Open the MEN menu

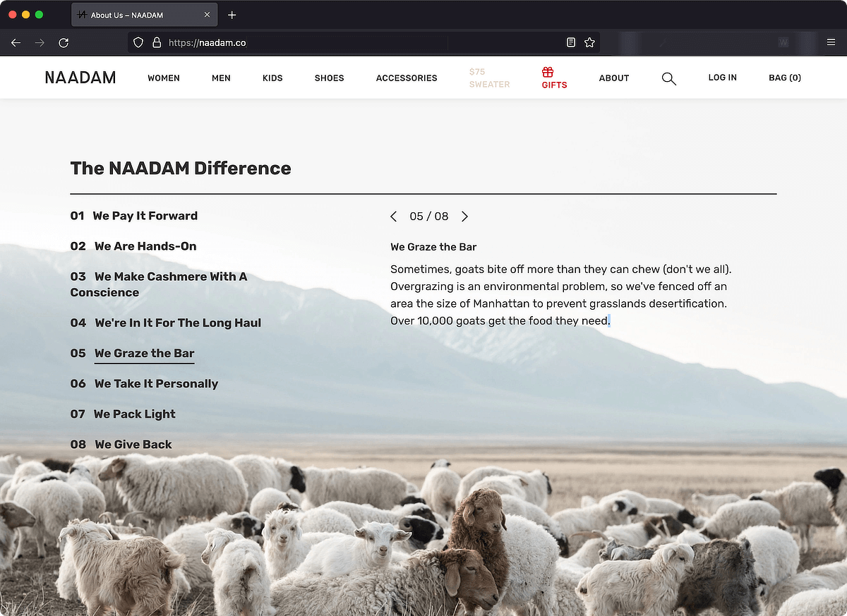coord(221,78)
